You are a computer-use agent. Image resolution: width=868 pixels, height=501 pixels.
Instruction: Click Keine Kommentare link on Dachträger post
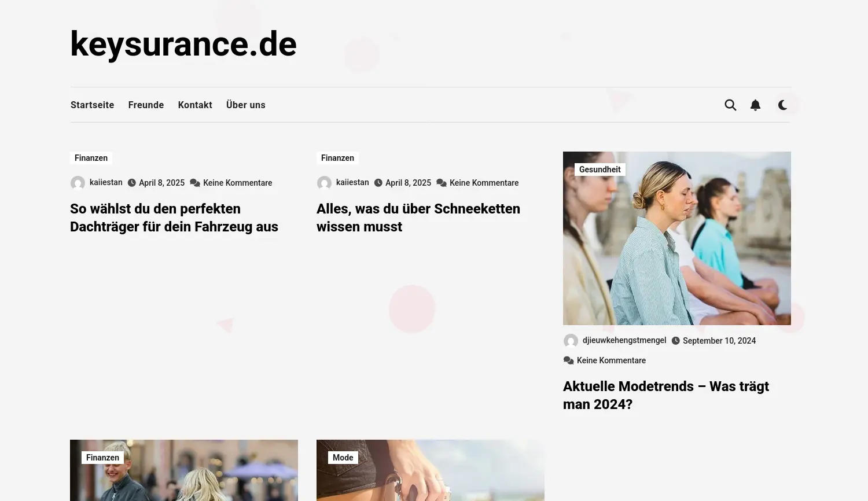click(x=237, y=183)
